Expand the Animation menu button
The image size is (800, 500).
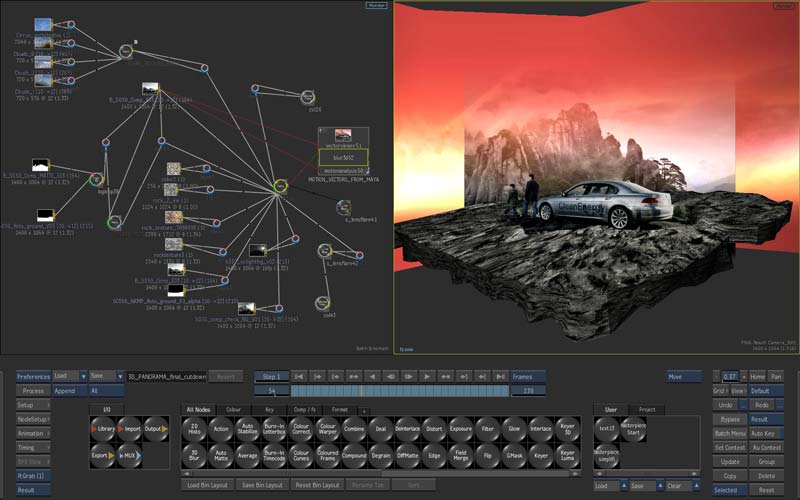click(x=33, y=434)
